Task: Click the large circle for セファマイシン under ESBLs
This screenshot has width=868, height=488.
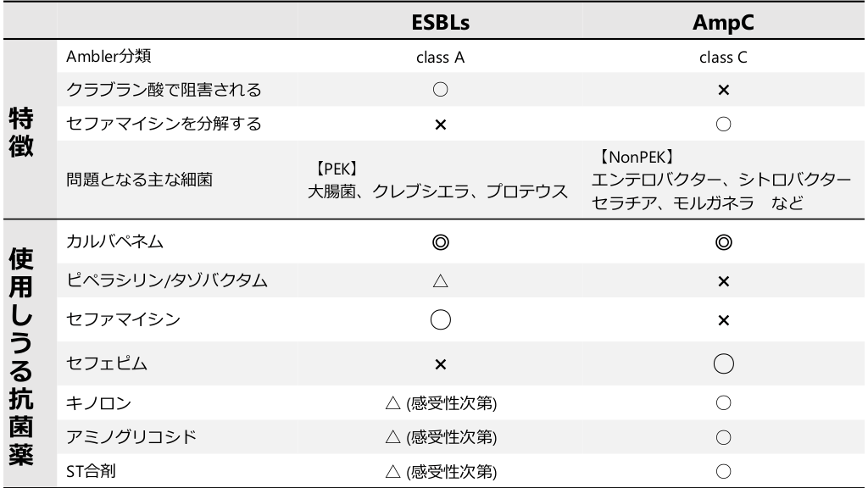Action: [439, 321]
